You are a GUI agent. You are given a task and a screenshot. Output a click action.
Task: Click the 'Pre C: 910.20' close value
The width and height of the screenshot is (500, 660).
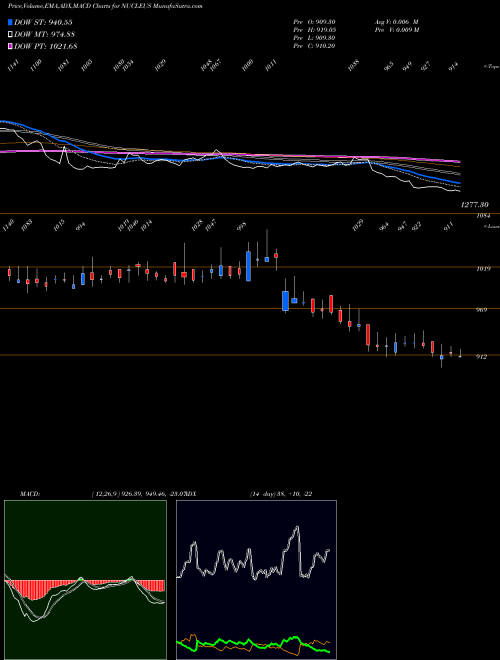tap(314, 46)
